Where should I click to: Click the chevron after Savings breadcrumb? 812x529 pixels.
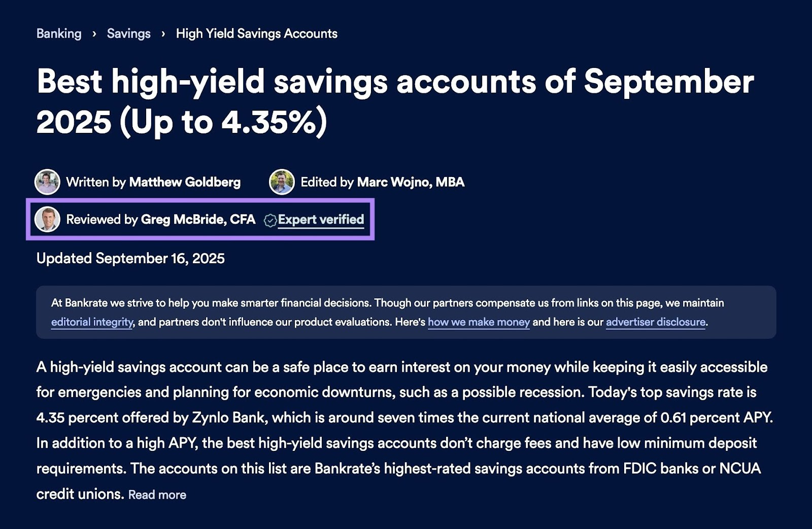click(162, 34)
